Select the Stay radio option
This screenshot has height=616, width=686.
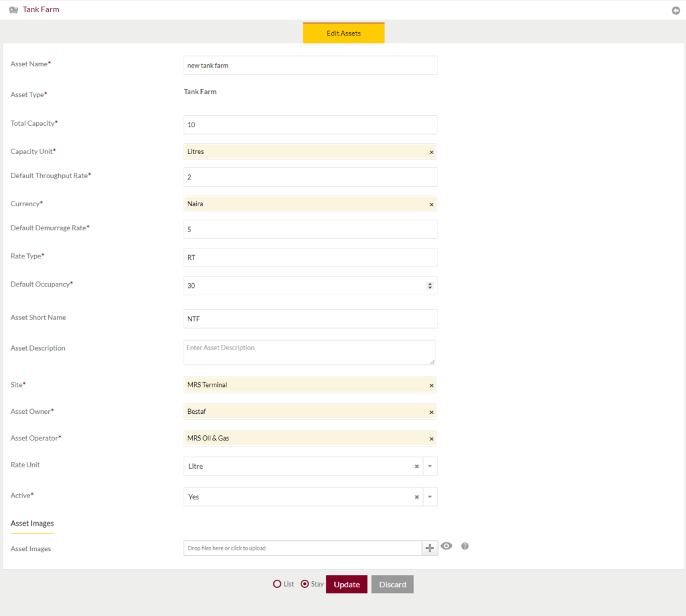[305, 584]
